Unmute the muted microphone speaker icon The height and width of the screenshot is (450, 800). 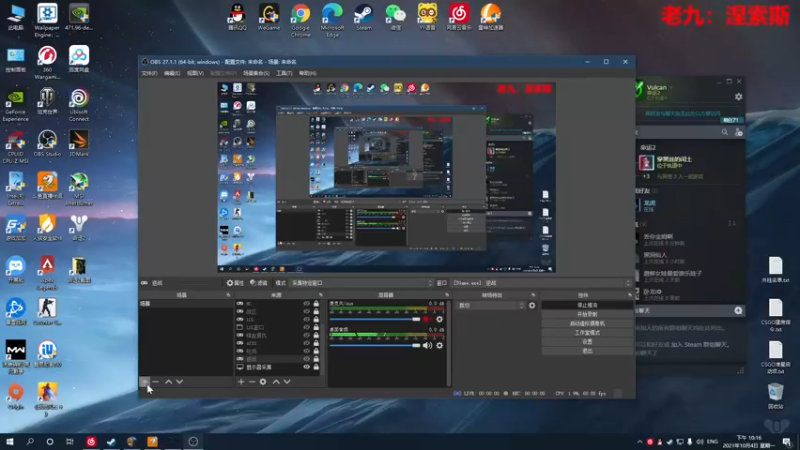(x=427, y=319)
